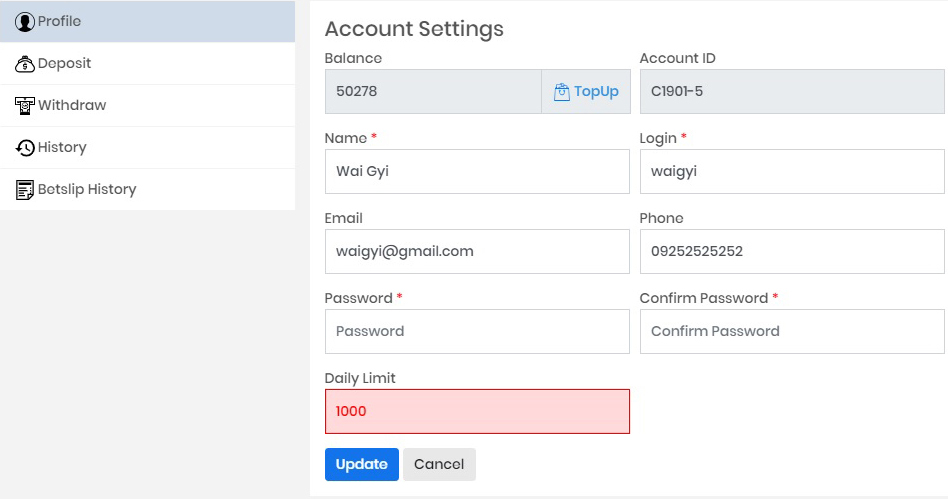Open Betslip History page
Image resolution: width=948 pixels, height=499 pixels.
pyautogui.click(x=148, y=190)
